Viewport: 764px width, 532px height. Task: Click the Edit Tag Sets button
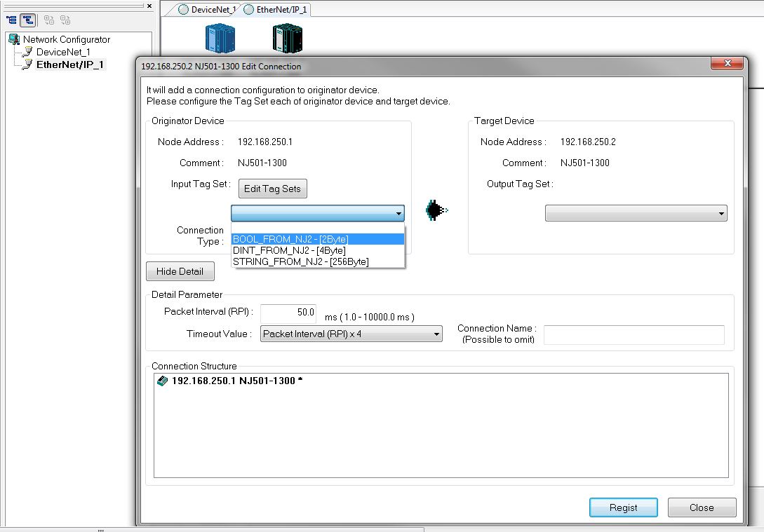(272, 189)
